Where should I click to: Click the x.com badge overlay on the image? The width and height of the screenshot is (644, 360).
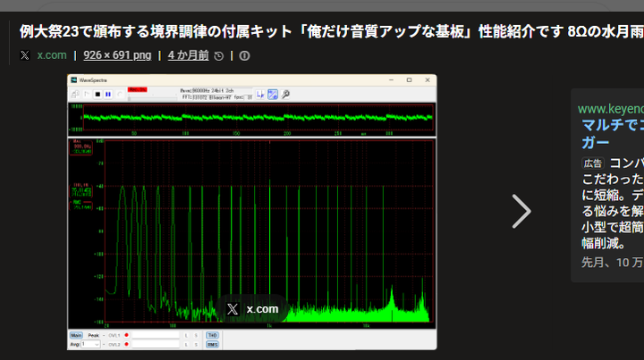(252, 309)
